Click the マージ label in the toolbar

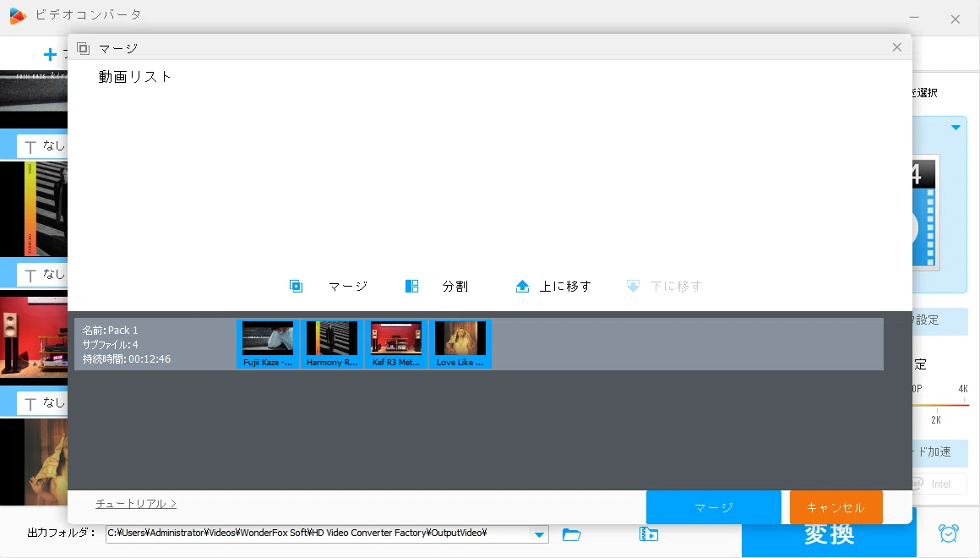[348, 287]
